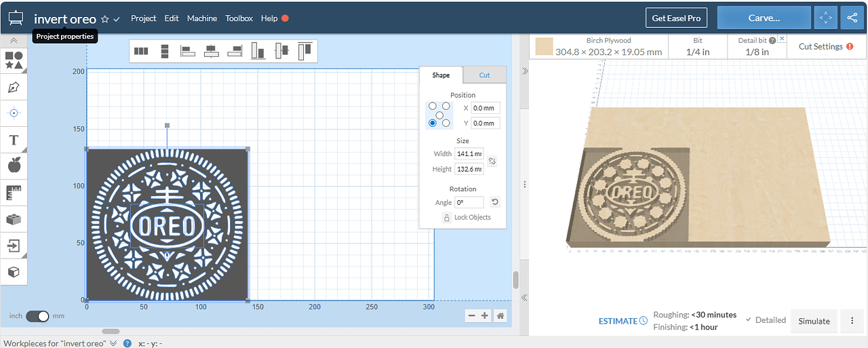The image size is (868, 348).
Task: Zoom in on the canvas
Action: click(x=485, y=315)
